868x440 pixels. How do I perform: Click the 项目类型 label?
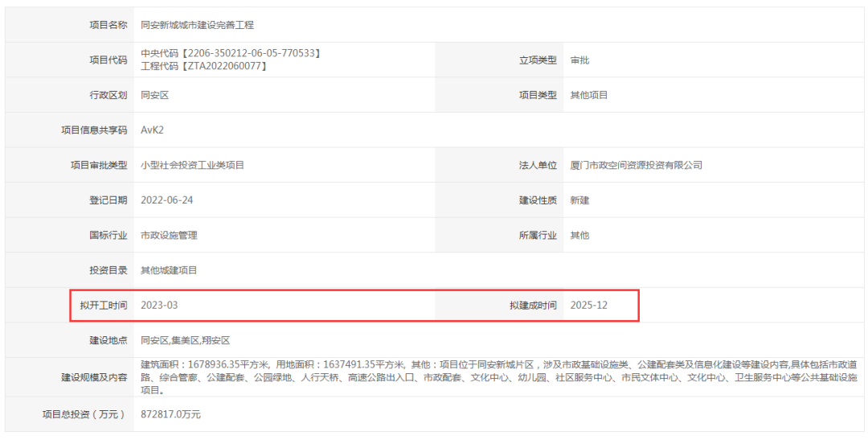coord(538,95)
